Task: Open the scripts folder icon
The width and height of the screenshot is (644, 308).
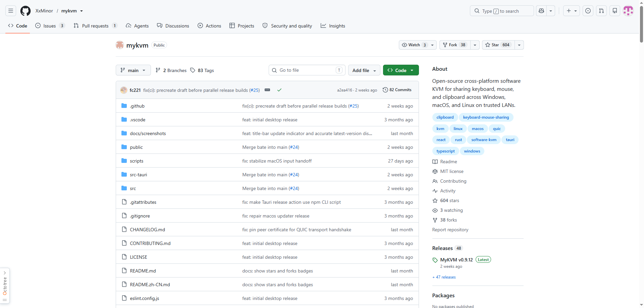Action: pos(124,161)
